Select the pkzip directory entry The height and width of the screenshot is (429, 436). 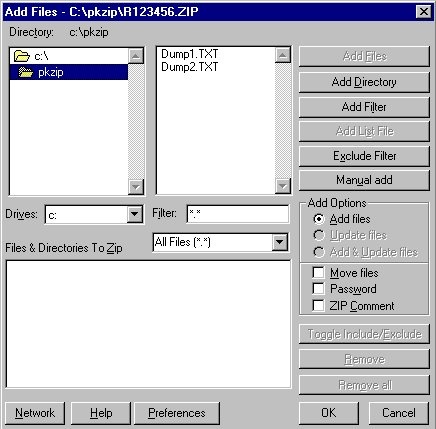coord(69,72)
